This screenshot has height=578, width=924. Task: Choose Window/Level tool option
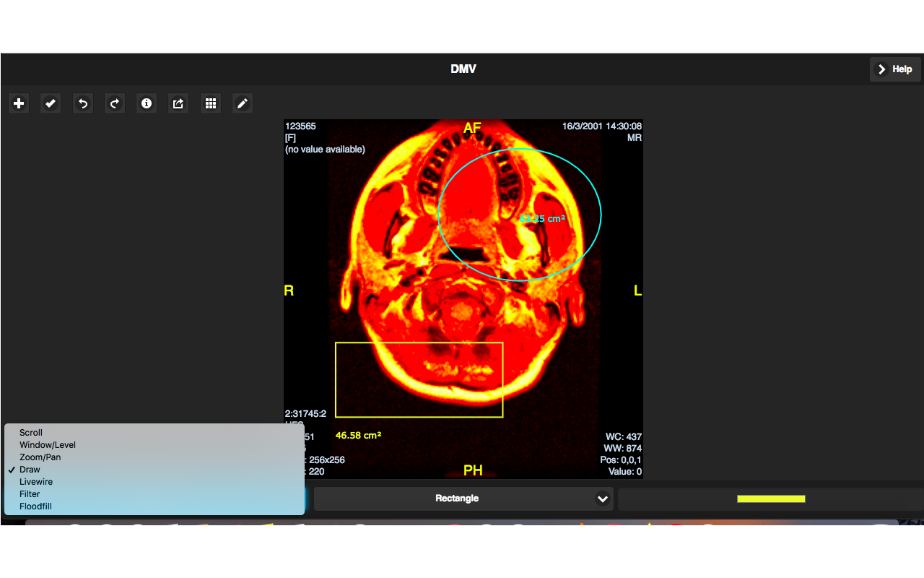click(154, 445)
